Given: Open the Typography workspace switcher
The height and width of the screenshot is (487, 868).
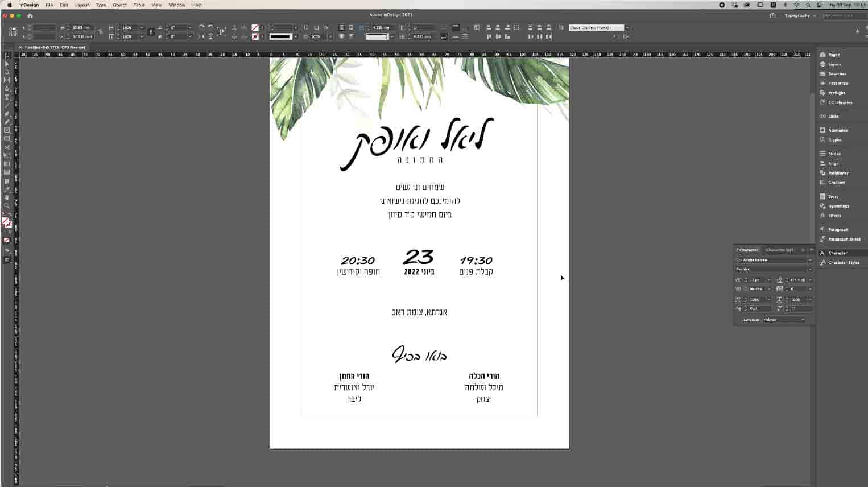Looking at the screenshot, I should click(x=800, y=16).
